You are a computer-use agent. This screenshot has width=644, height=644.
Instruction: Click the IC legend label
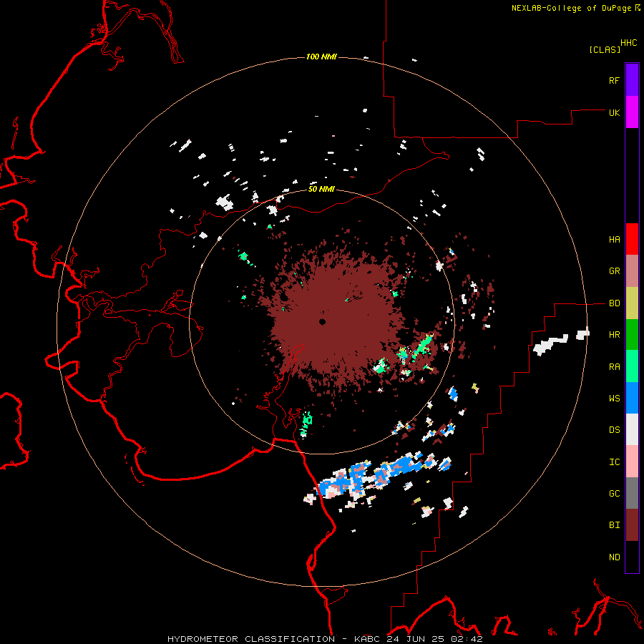tap(614, 462)
